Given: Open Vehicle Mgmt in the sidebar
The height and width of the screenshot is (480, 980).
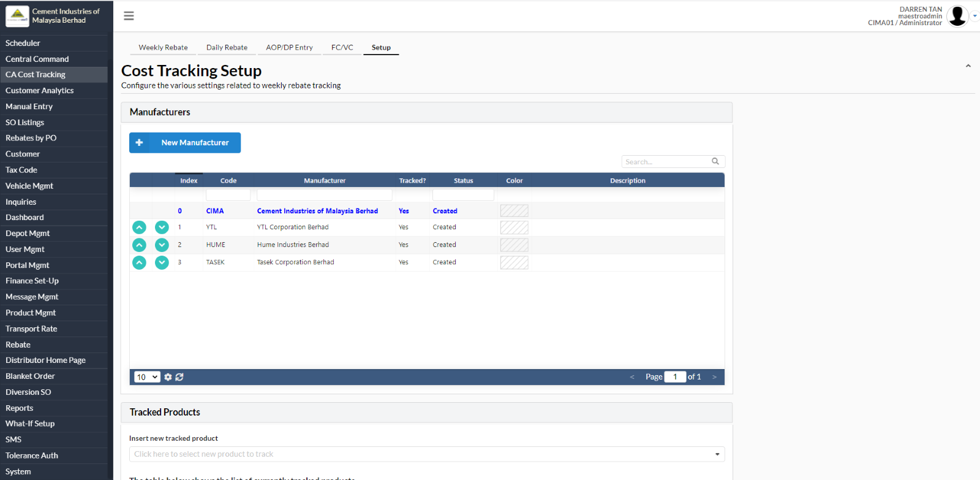Looking at the screenshot, I should coord(54,186).
